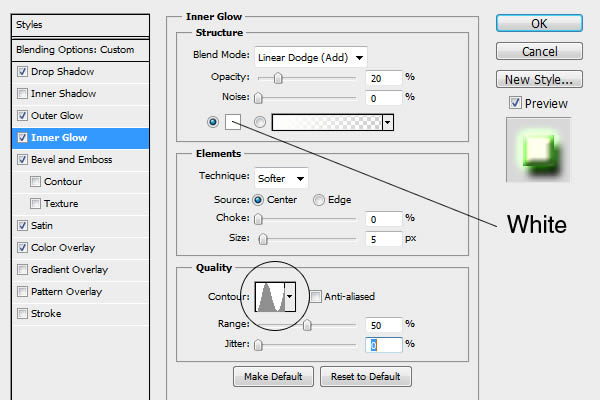This screenshot has width=600, height=400.
Task: Enable the Contour sub-option checkbox
Action: coord(35,181)
